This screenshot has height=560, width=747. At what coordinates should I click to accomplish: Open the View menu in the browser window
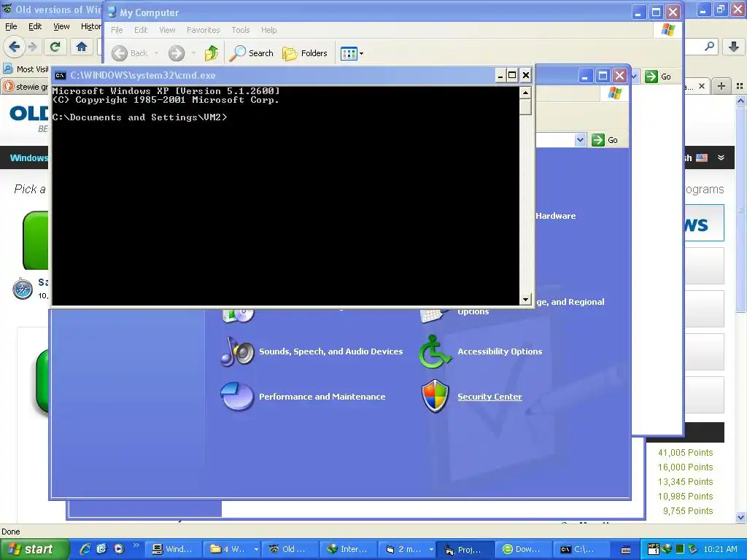pos(61,26)
